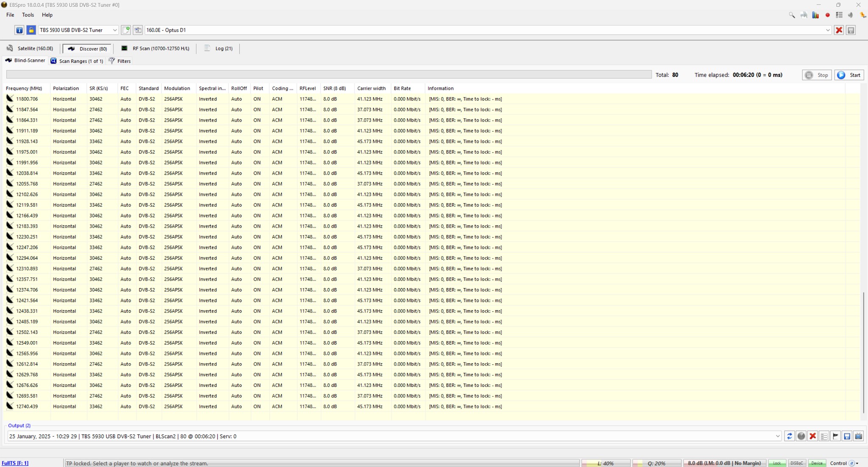This screenshot has height=467, width=868.
Task: Click the speaker icon in top toolbar
Action: pos(851,15)
